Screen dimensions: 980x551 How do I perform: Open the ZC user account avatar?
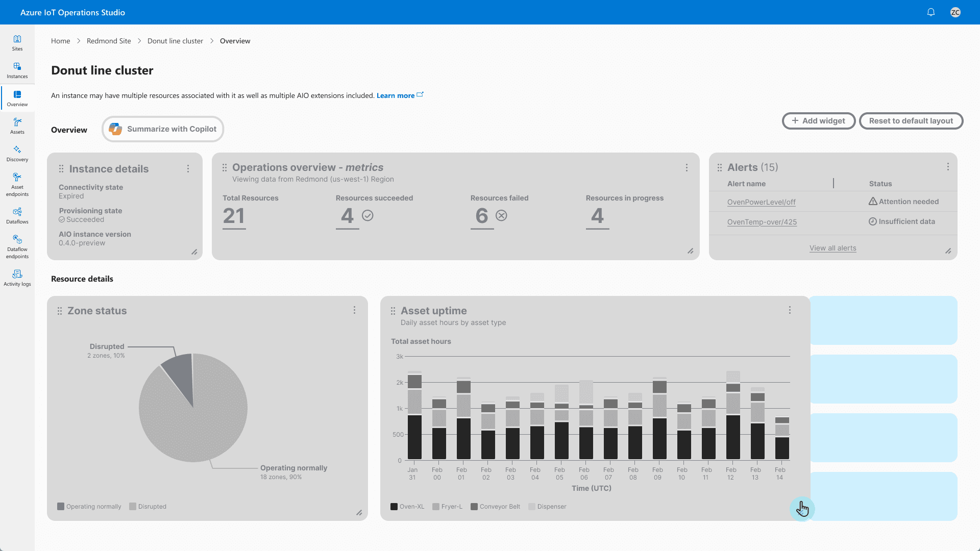pyautogui.click(x=955, y=12)
